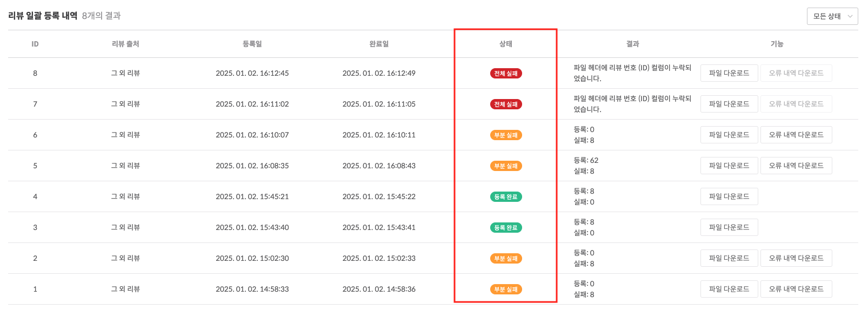Download error log for row ID 5
Screen dimensions: 868x309
click(x=796, y=166)
